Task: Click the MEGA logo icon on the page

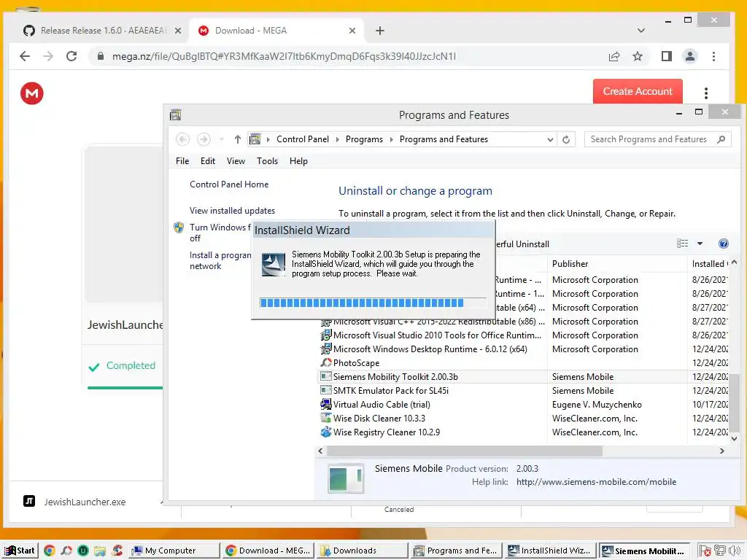Action: [32, 93]
